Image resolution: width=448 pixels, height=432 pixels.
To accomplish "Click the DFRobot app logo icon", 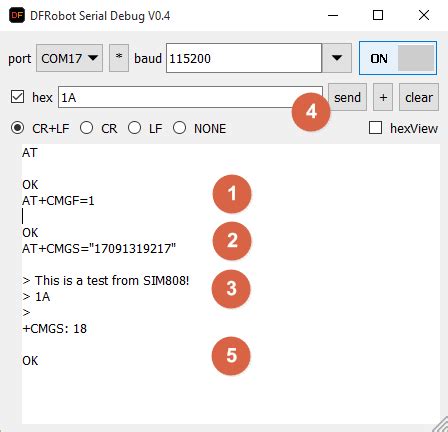I will pos(17,15).
